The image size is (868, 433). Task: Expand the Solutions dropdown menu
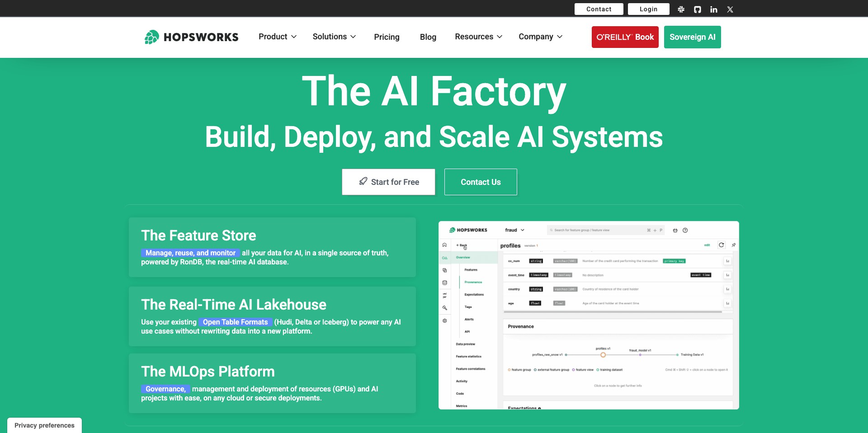334,37
